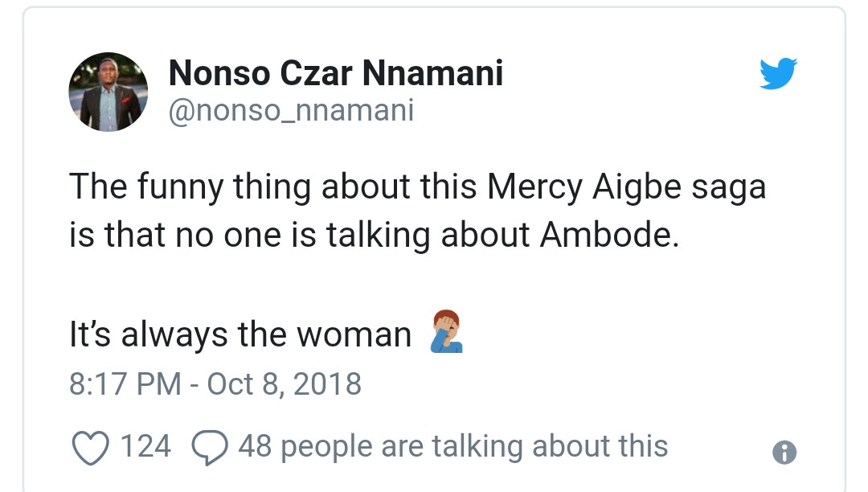Viewport: 868px width, 492px height.
Task: Open "48 people are talking about this"
Action: pyautogui.click(x=452, y=446)
